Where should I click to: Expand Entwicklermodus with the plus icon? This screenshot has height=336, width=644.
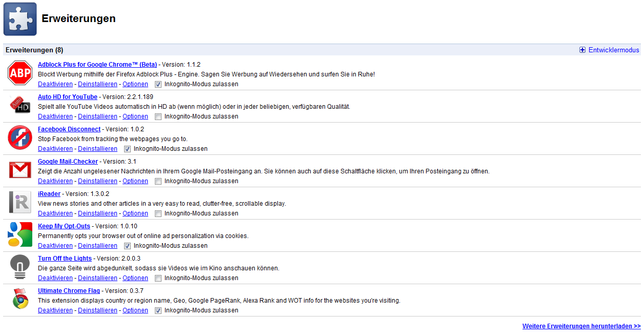(582, 50)
